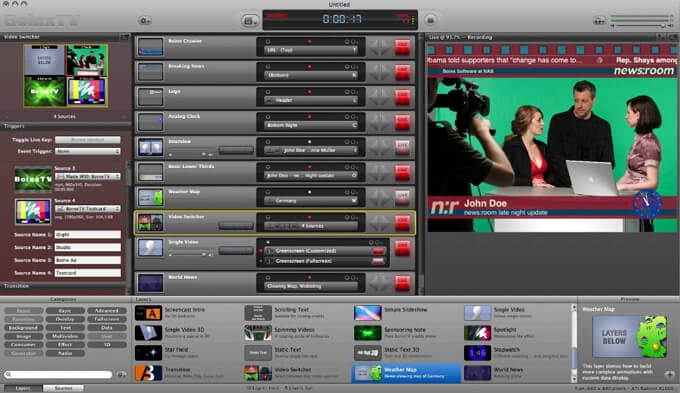The height and width of the screenshot is (393, 680).
Task: Toggle the Analog Clock layer Live button
Action: tap(402, 123)
